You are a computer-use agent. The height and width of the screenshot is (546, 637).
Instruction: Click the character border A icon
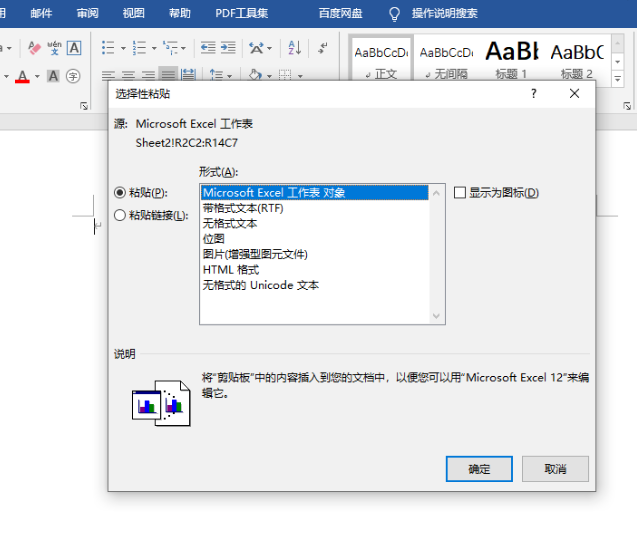(x=74, y=48)
